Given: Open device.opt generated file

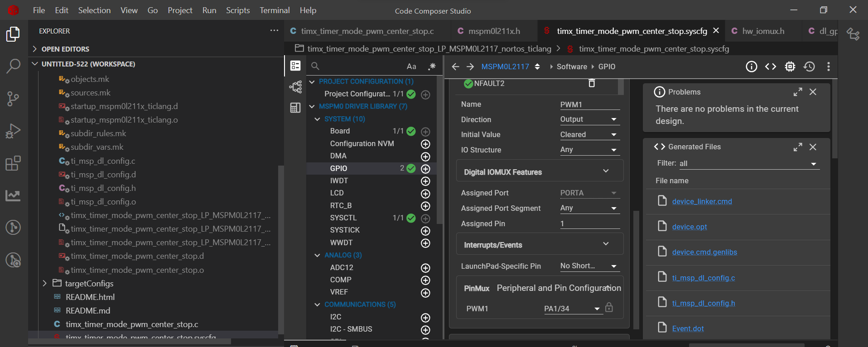Looking at the screenshot, I should pyautogui.click(x=690, y=227).
